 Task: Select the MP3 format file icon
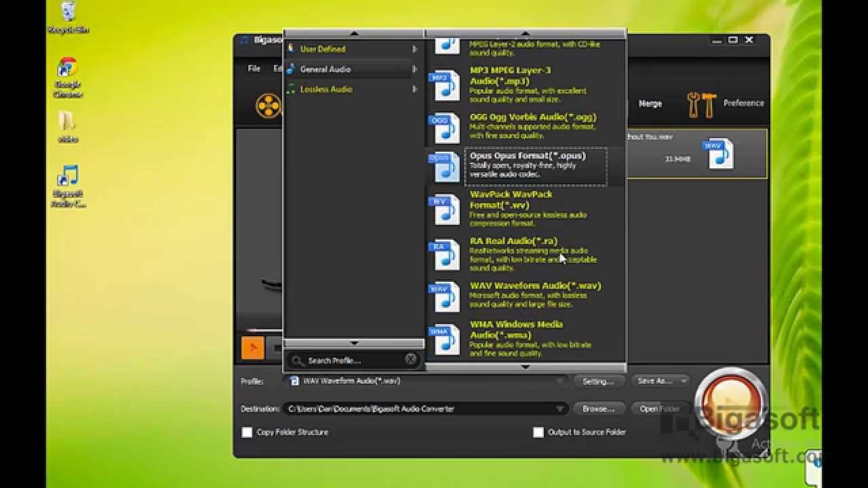(445, 85)
